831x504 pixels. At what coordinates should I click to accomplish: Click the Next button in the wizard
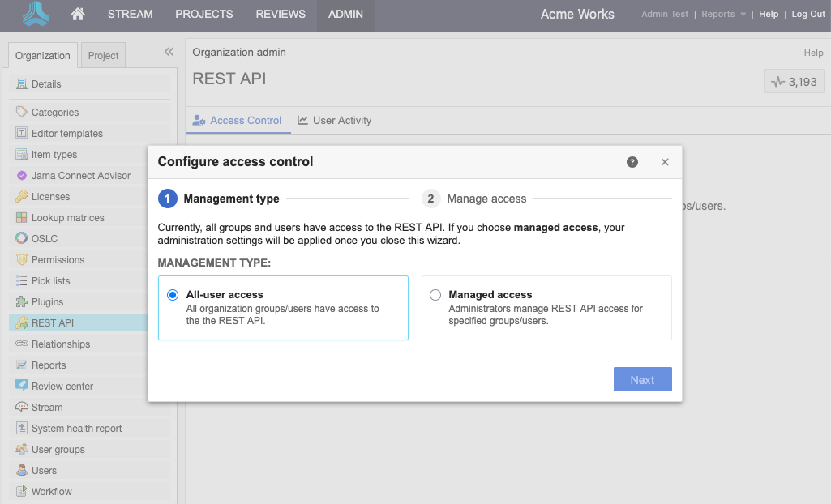(x=642, y=379)
